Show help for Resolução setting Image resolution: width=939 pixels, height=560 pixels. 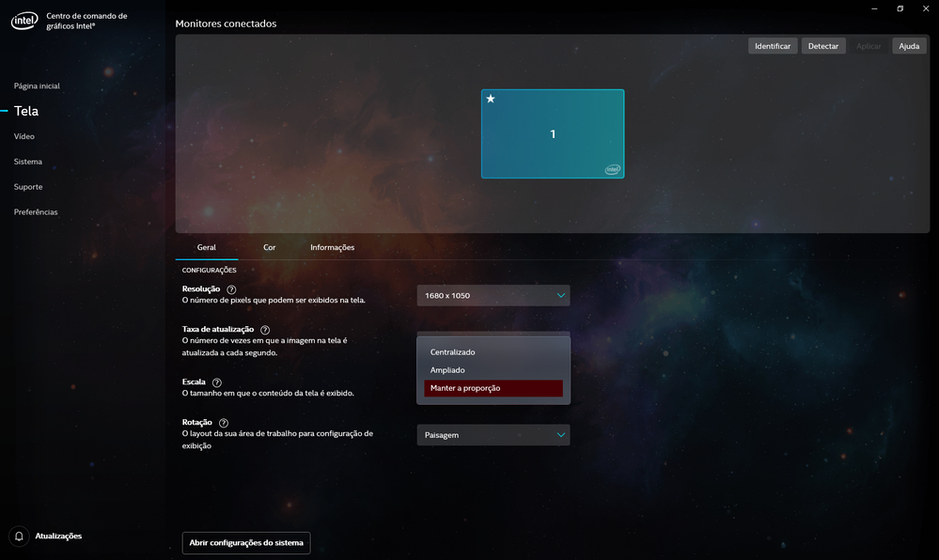(231, 289)
